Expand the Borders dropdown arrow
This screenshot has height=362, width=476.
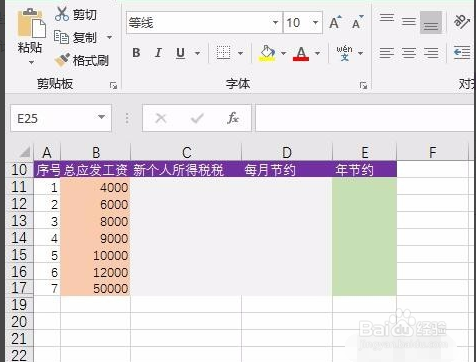240,53
